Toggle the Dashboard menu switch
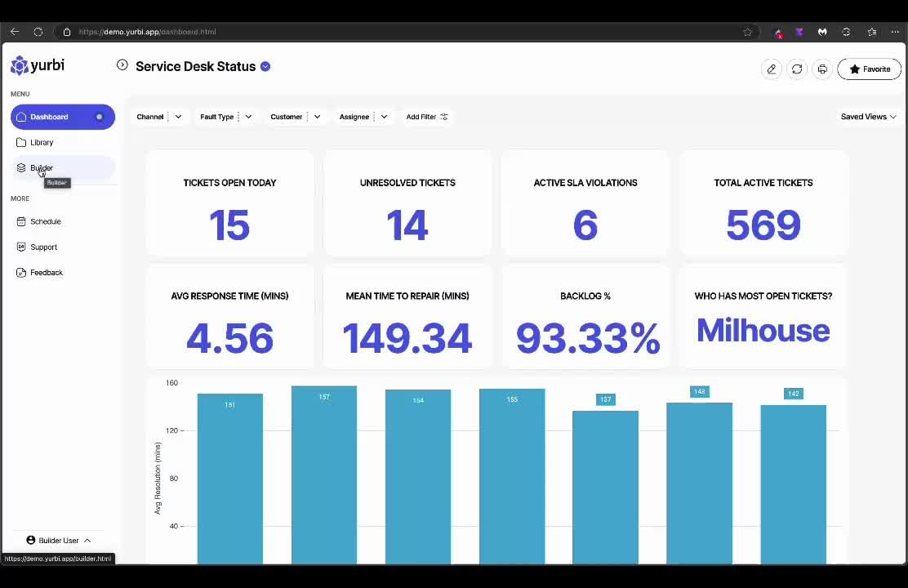Viewport: 908px width, 588px height. (x=99, y=117)
